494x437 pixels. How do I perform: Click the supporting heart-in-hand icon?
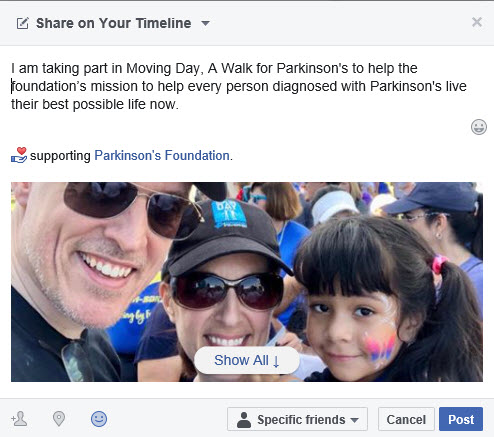coord(19,155)
